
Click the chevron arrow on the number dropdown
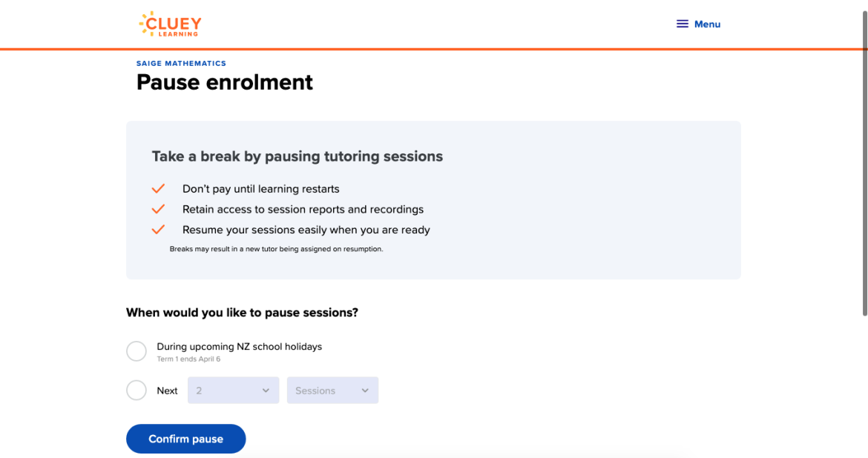266,391
